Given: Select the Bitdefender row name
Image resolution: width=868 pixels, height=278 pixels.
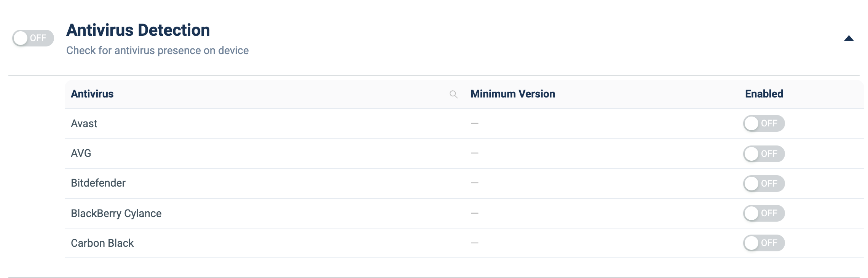Looking at the screenshot, I should (x=98, y=183).
